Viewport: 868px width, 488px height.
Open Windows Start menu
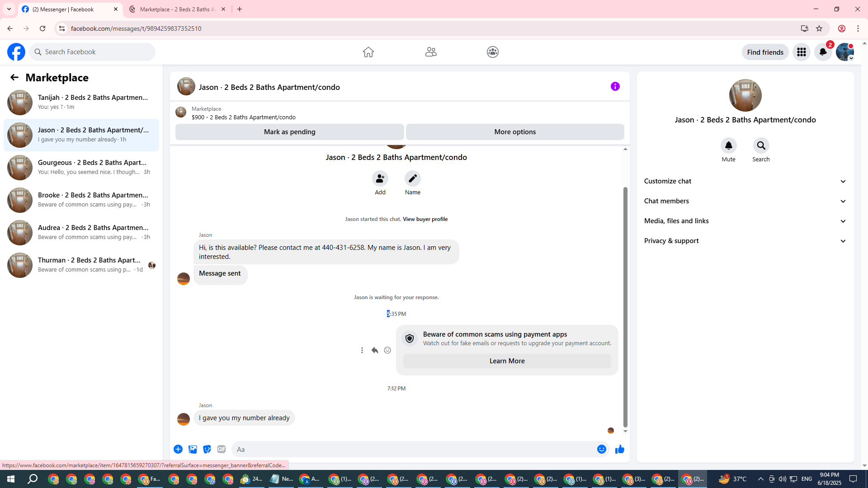pyautogui.click(x=11, y=479)
